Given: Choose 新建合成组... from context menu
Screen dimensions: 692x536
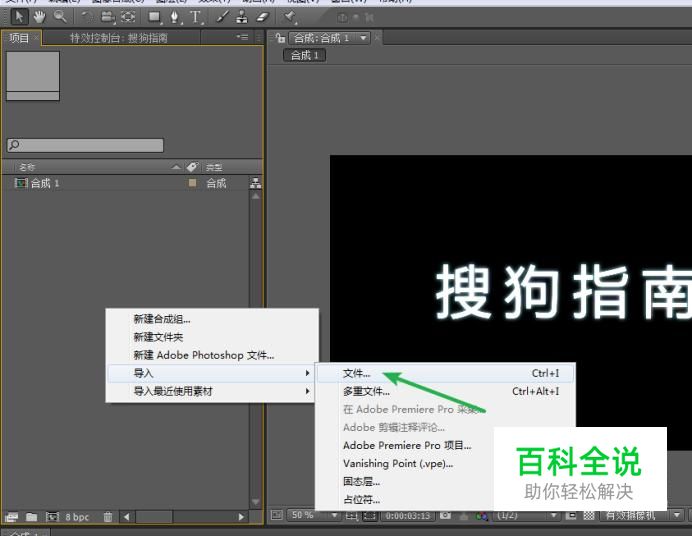Looking at the screenshot, I should [162, 319].
